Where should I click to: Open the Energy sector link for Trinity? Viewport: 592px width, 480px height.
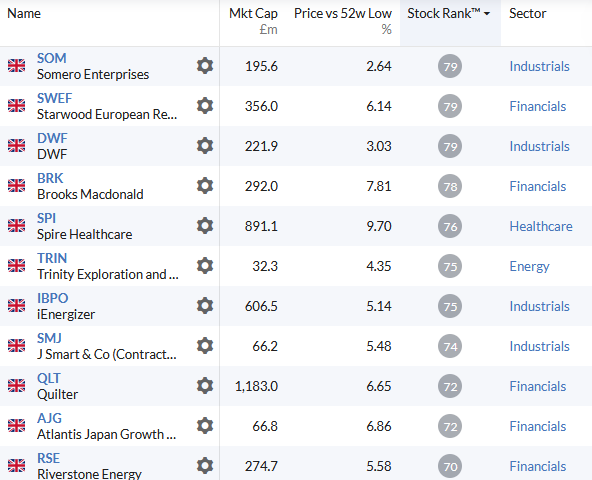tap(529, 266)
